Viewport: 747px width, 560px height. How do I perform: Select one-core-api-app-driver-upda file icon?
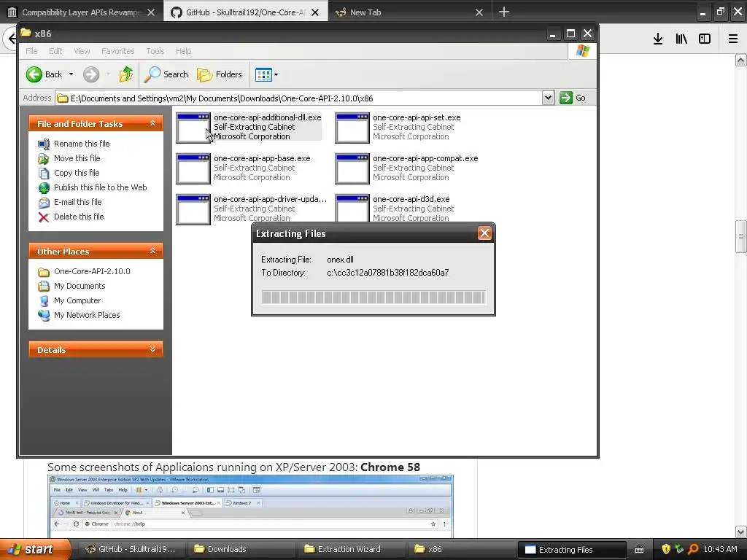pos(193,209)
